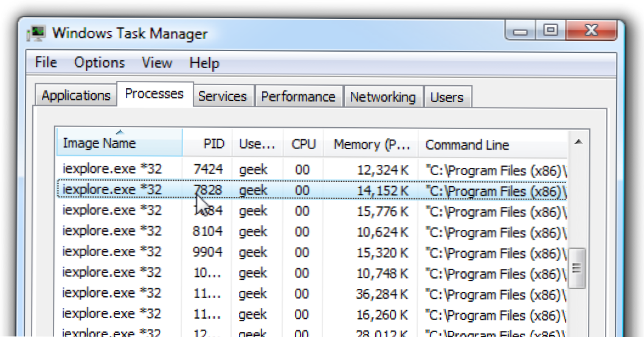Switch to the Users tab
This screenshot has width=644, height=337.
pyautogui.click(x=446, y=97)
